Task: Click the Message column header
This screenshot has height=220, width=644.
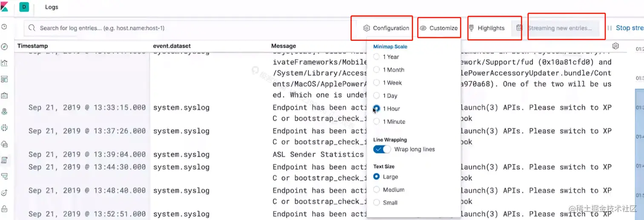Action: (x=284, y=46)
